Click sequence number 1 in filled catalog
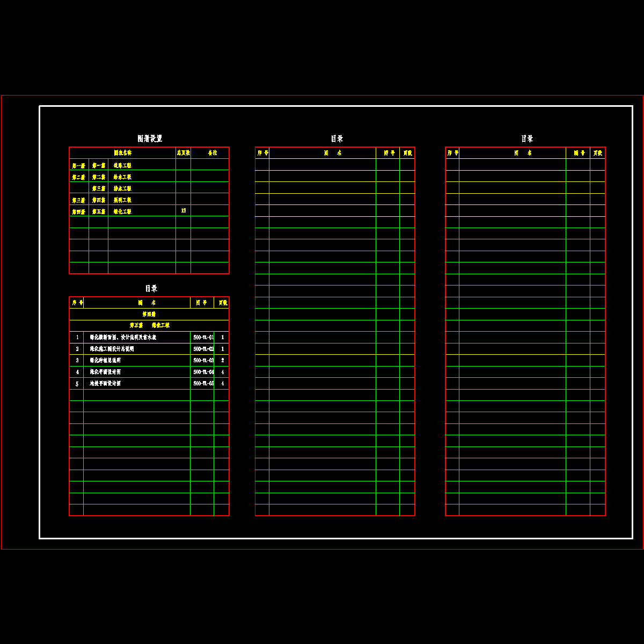644x644 pixels. tap(77, 338)
